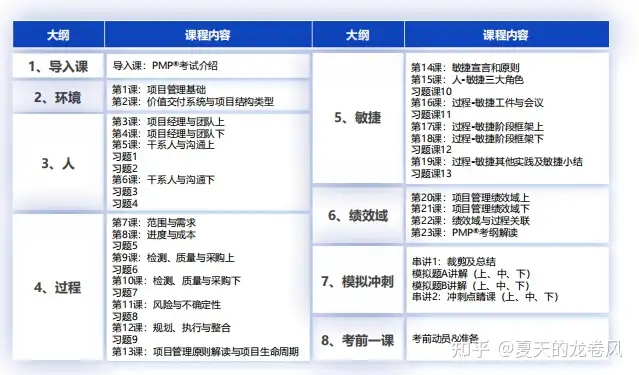This screenshot has height=375, width=639.
Task: Select '导入课: PMP®考试介绍' row
Action: [x=208, y=66]
